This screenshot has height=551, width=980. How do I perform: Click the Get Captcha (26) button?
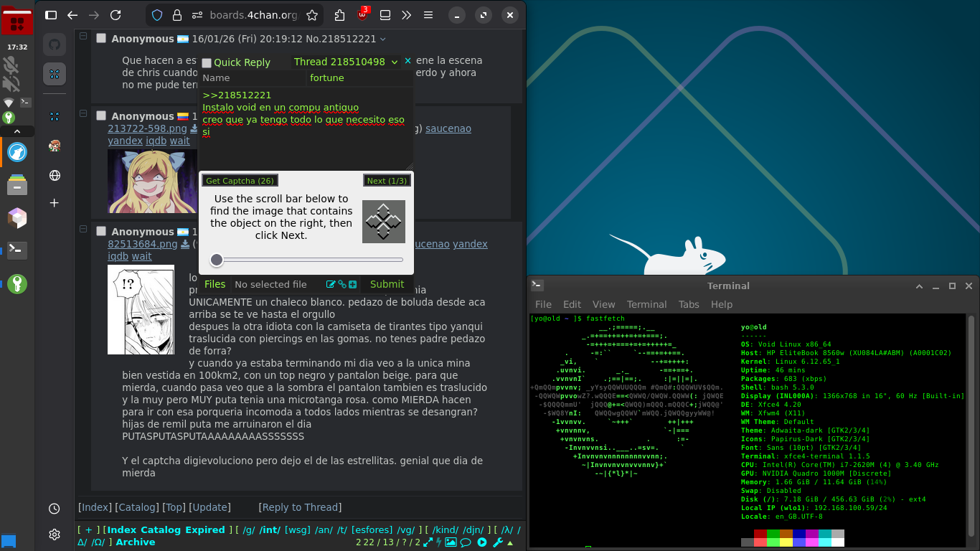tap(240, 181)
